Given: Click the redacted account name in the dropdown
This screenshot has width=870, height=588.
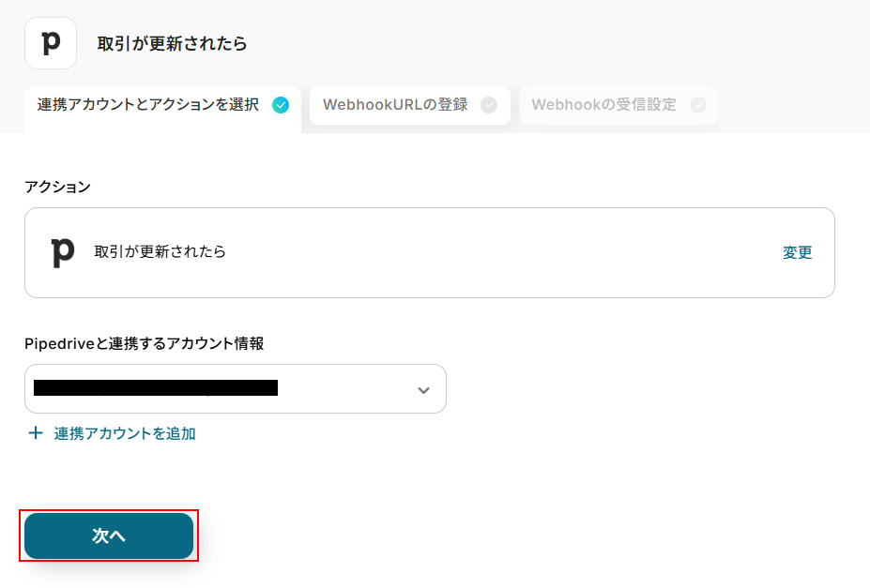Looking at the screenshot, I should coord(155,387).
